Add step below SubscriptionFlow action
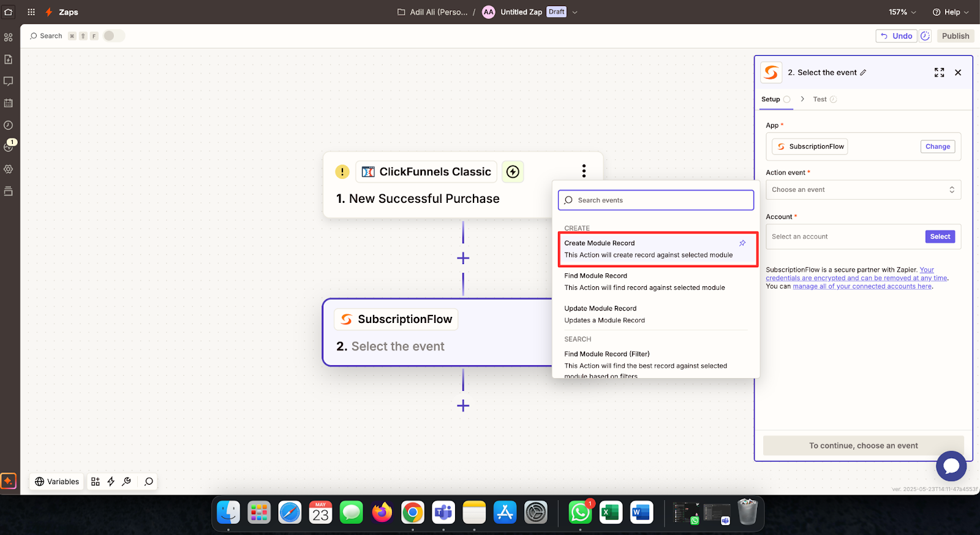This screenshot has width=980, height=535. click(x=463, y=406)
